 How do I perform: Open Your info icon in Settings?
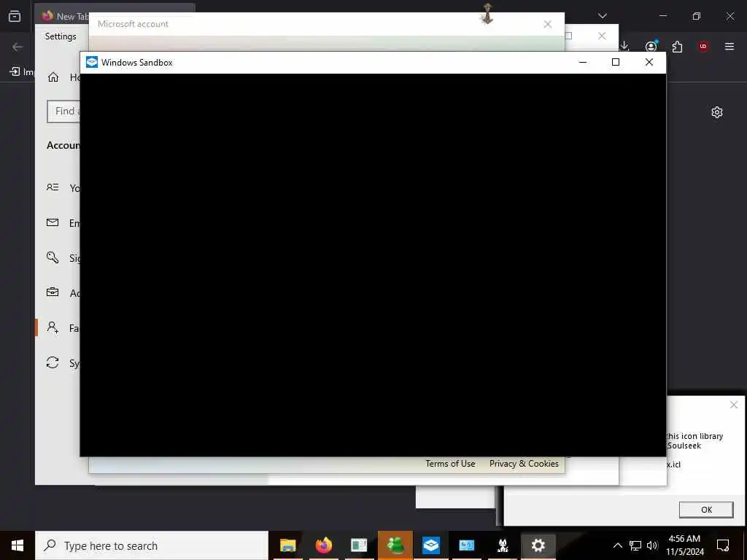coord(53,187)
